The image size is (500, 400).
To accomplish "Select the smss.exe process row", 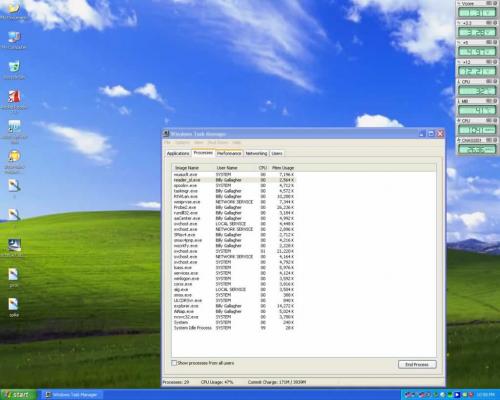I will [x=234, y=295].
